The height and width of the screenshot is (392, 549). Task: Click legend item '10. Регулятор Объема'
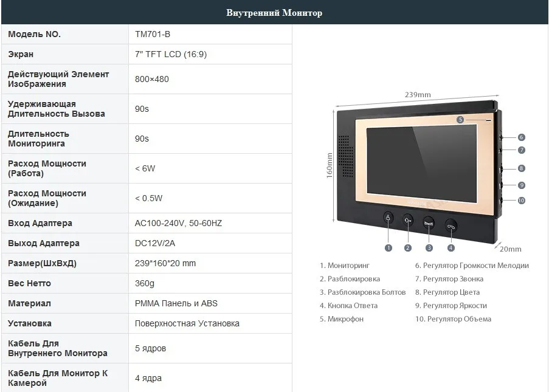[x=454, y=319]
